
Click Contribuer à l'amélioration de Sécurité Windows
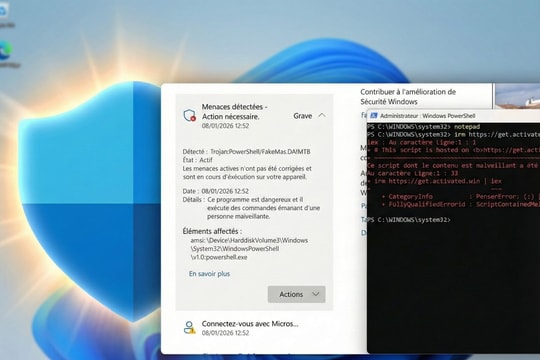[x=408, y=97]
